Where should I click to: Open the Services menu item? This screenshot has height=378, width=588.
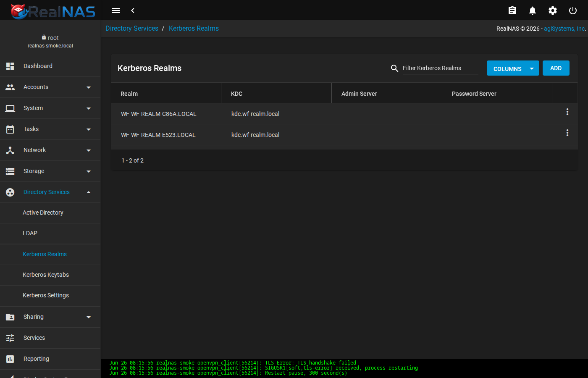point(50,338)
